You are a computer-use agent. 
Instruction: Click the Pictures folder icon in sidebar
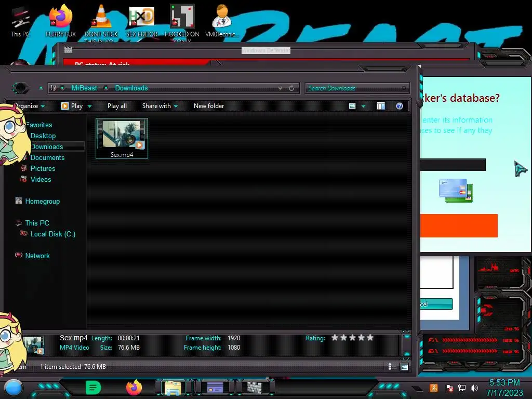(24, 168)
